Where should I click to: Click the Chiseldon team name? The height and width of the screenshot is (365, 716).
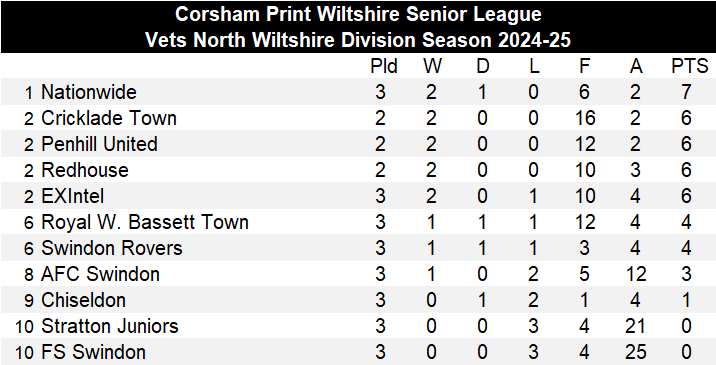[x=84, y=301]
